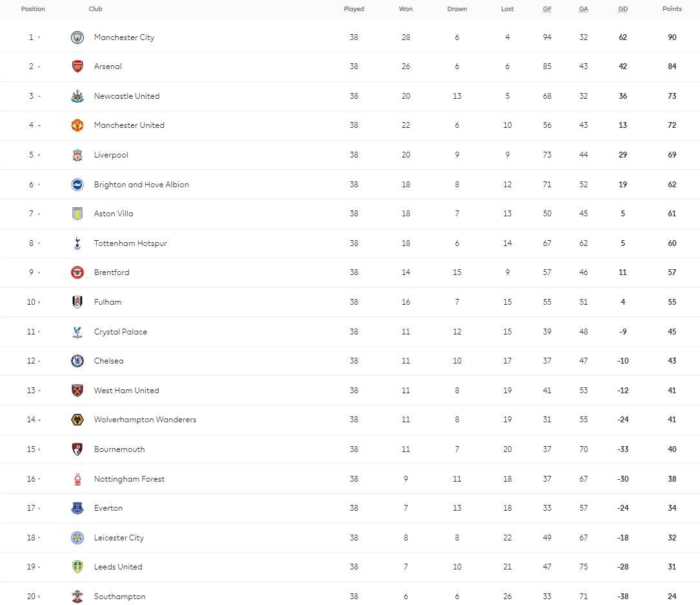Click the Manchester City club crest

(77, 37)
